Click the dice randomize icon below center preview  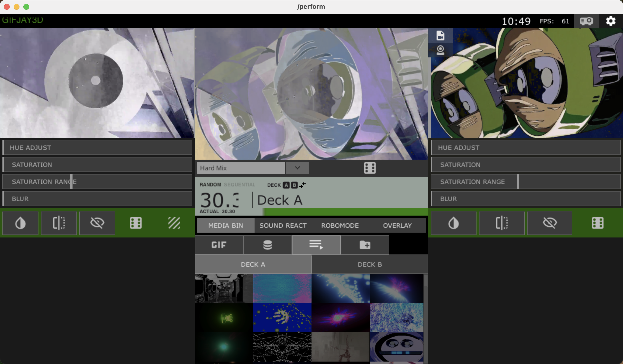pyautogui.click(x=370, y=168)
